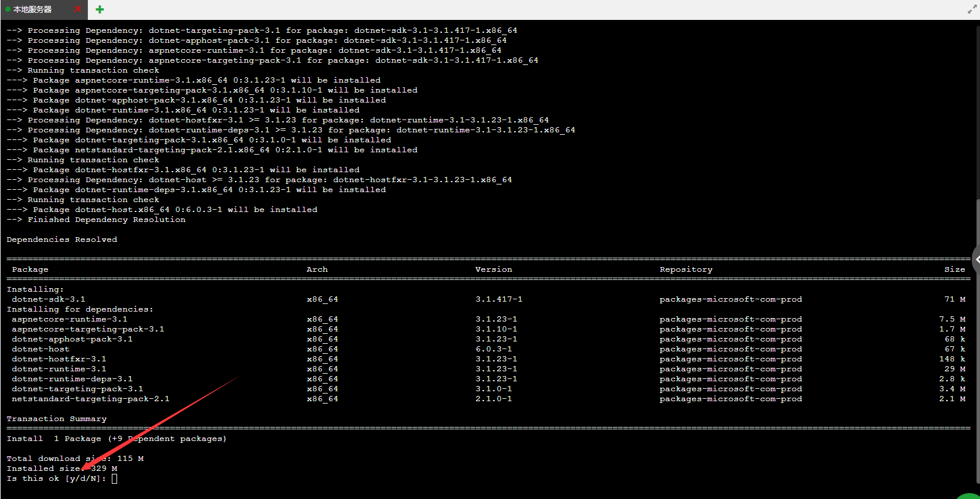Viewport: 980px width, 499px height.
Task: Click the '29 M' size value
Action: [955, 369]
